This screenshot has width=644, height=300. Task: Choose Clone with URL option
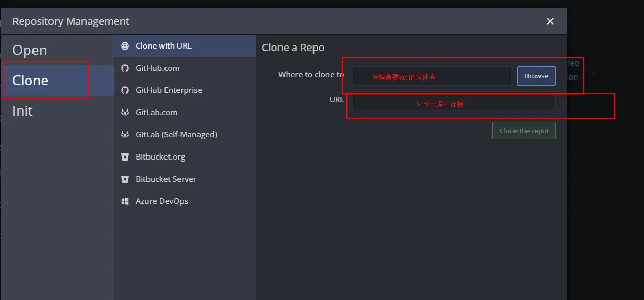185,46
